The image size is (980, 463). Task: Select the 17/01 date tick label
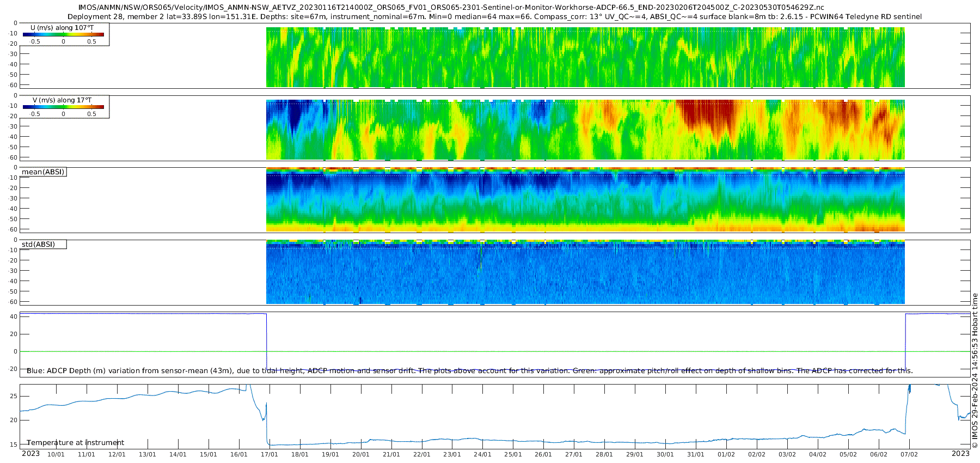click(x=269, y=455)
